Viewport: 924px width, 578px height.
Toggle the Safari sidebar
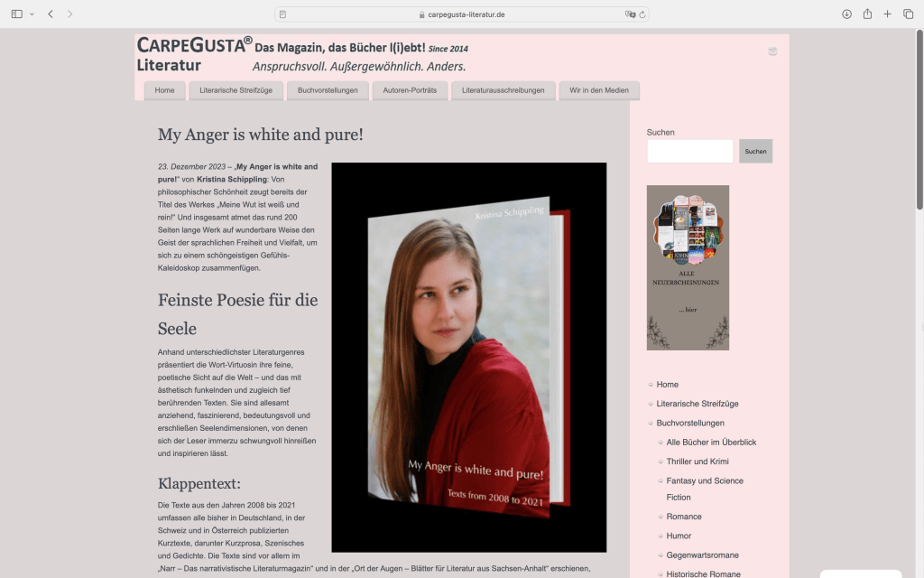coord(18,14)
